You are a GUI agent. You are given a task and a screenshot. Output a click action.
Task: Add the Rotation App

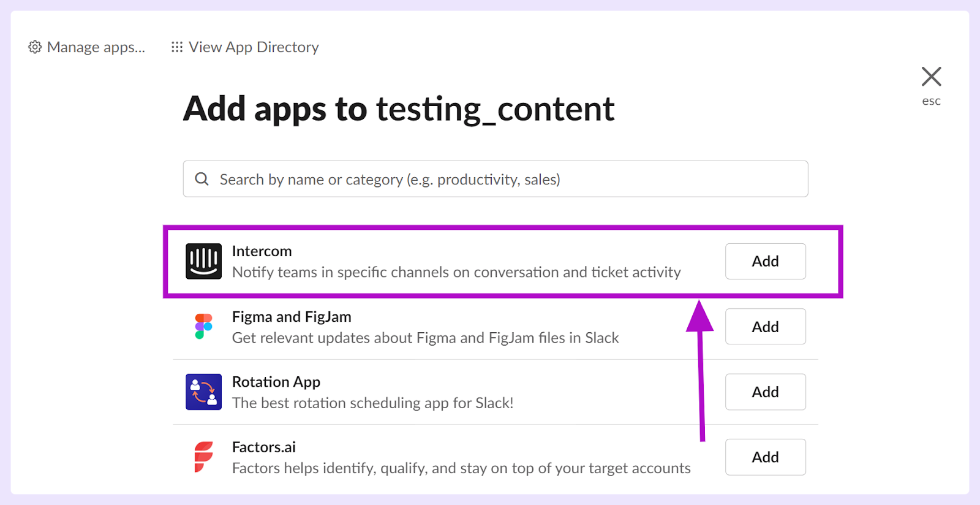coord(766,392)
